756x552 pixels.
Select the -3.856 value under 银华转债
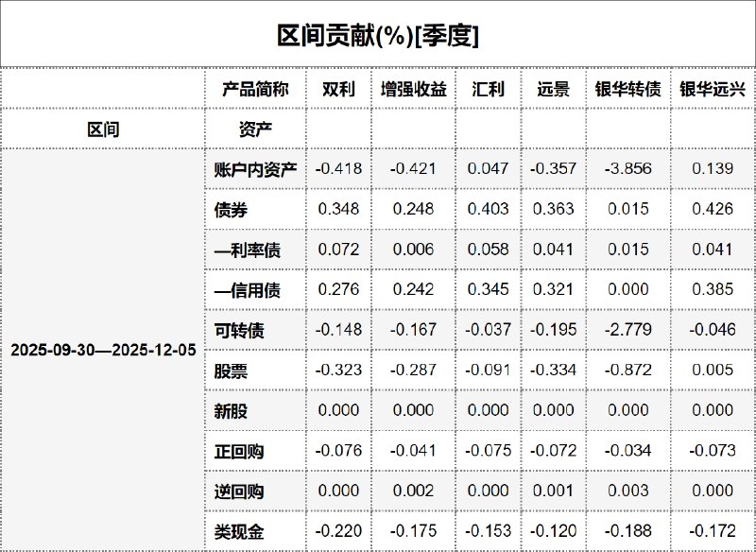[x=627, y=169]
